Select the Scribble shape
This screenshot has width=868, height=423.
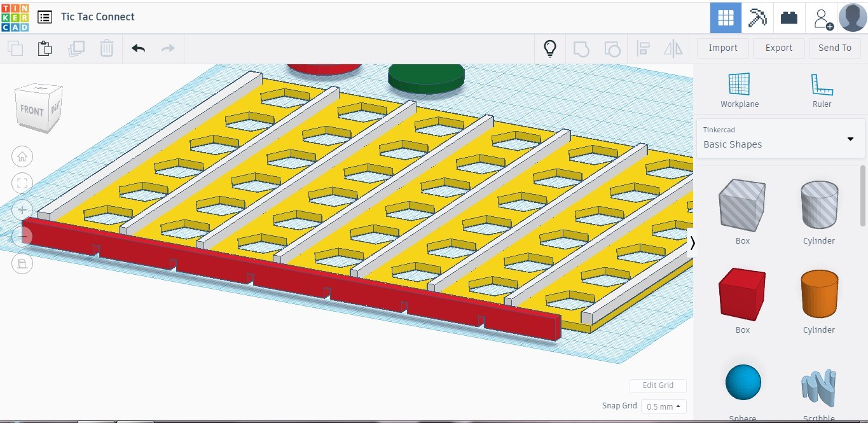pos(818,388)
